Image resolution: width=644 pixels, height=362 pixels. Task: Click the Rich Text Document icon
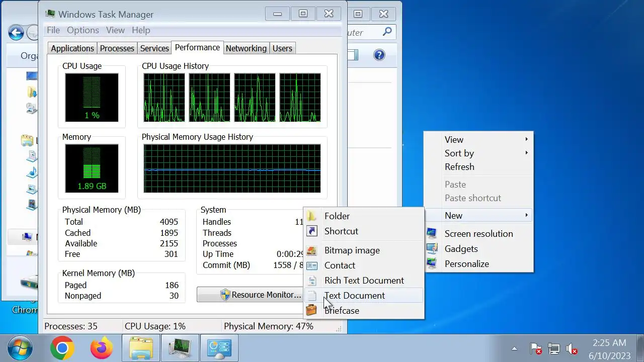click(312, 280)
